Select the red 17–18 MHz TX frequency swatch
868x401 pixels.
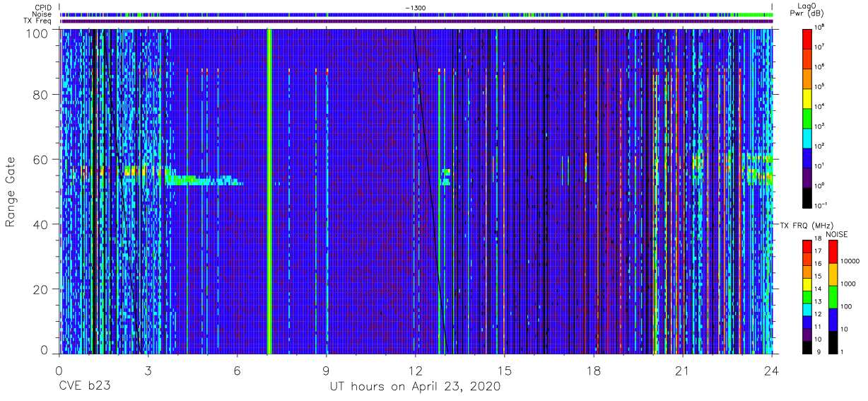tap(807, 246)
